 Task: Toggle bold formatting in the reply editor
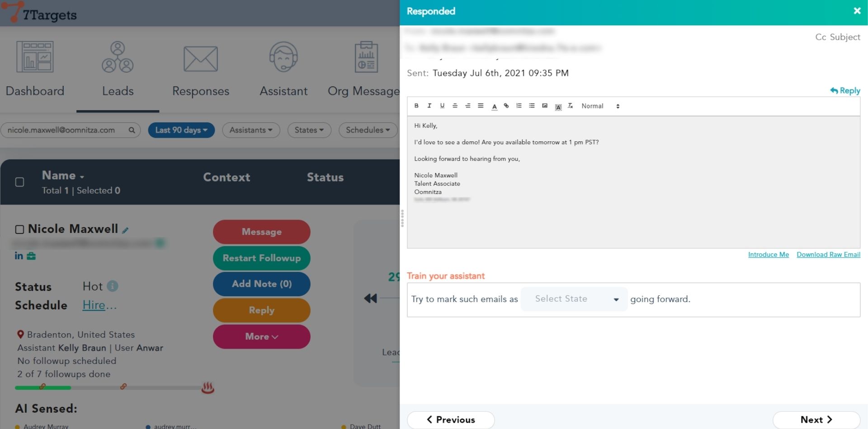pos(416,106)
